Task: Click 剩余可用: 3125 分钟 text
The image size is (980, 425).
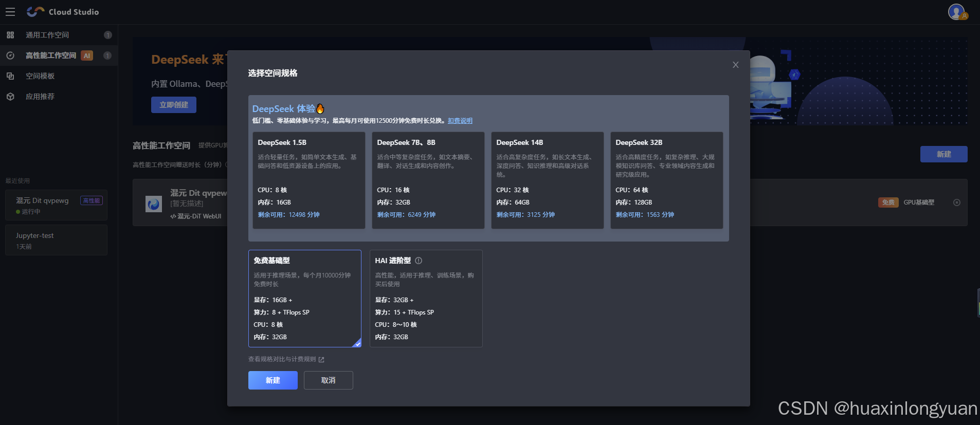Action: (525, 215)
